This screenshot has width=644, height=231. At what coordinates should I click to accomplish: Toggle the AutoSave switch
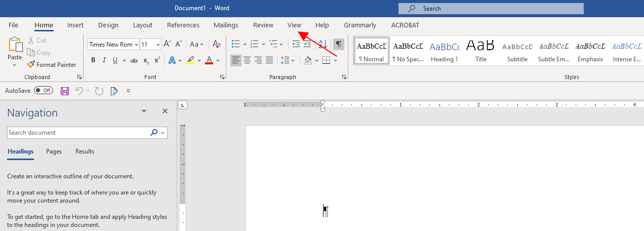pos(44,91)
